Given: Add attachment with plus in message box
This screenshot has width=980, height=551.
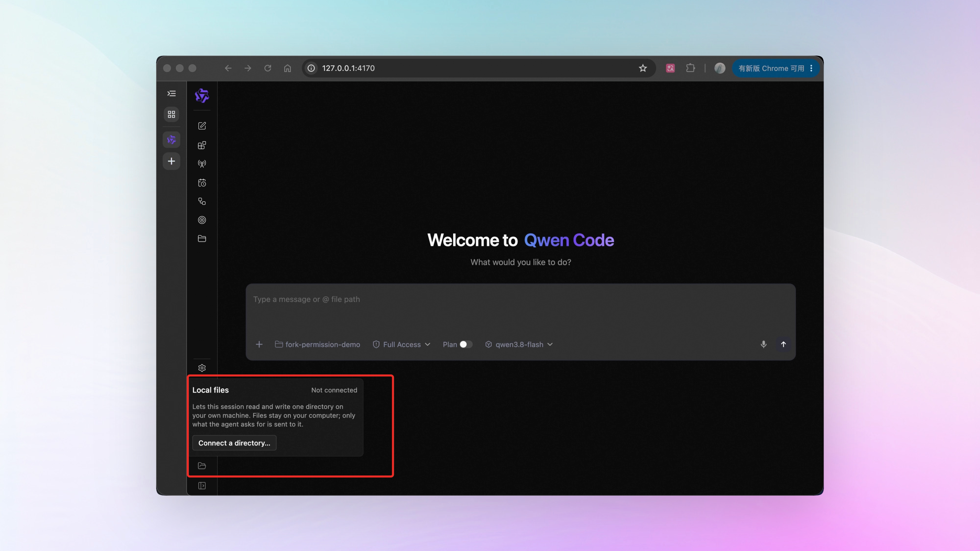Looking at the screenshot, I should click(x=259, y=345).
